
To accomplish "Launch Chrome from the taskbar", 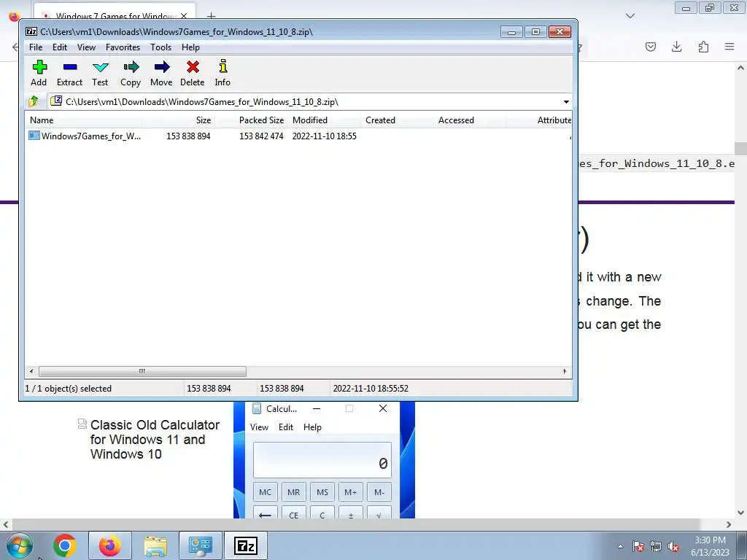I will tap(65, 545).
